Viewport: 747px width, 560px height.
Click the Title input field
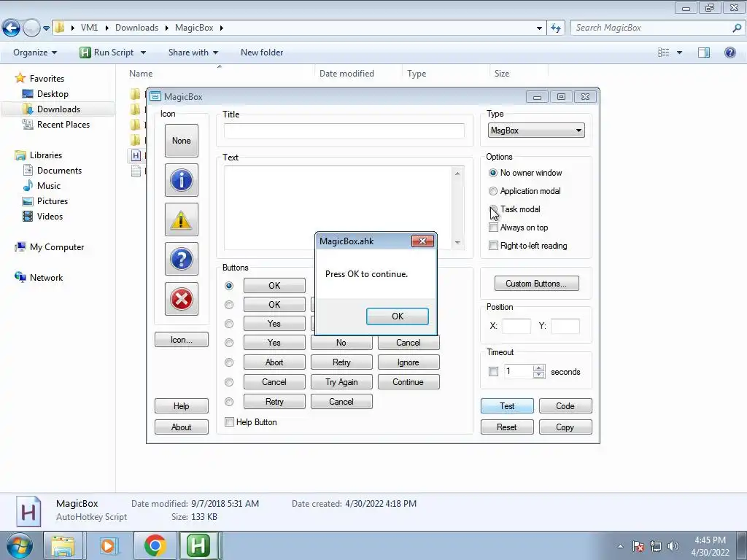click(344, 131)
